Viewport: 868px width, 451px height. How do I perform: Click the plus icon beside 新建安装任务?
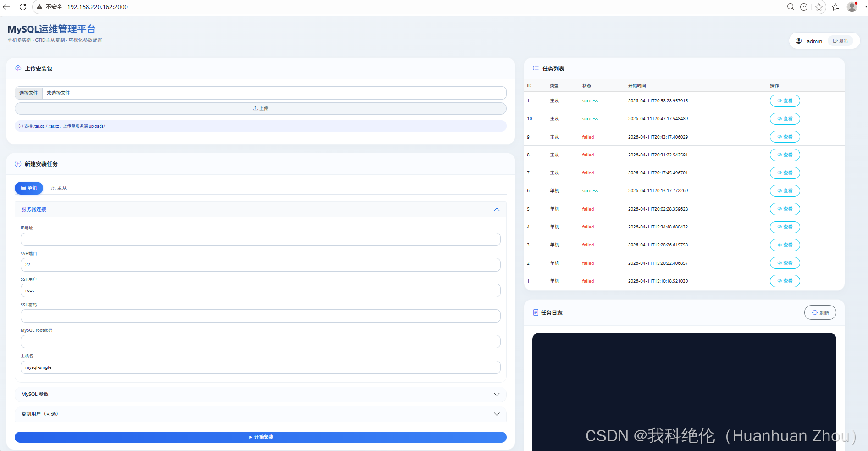(18, 164)
